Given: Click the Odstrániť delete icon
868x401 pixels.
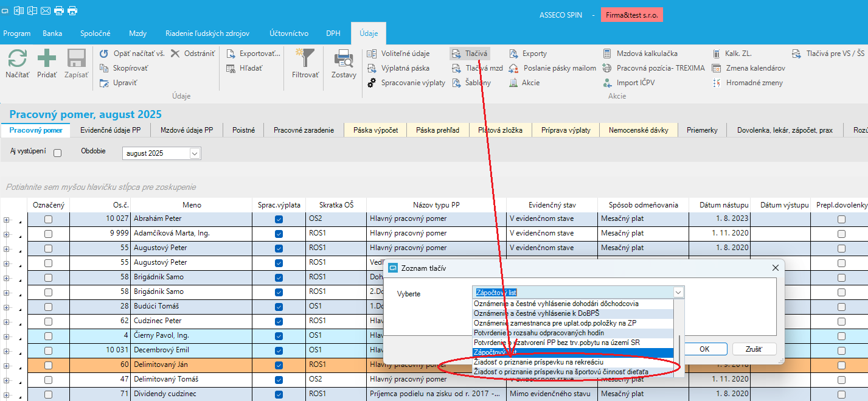Looking at the screenshot, I should click(x=175, y=54).
